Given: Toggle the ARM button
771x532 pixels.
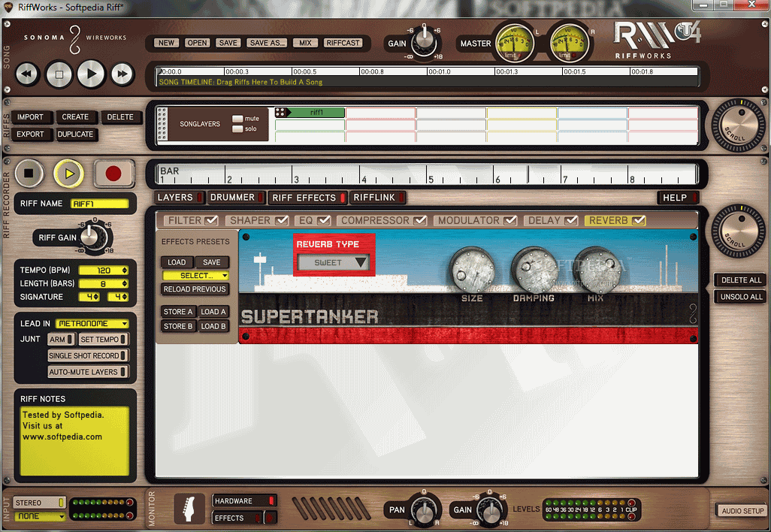Looking at the screenshot, I should click(x=62, y=339).
